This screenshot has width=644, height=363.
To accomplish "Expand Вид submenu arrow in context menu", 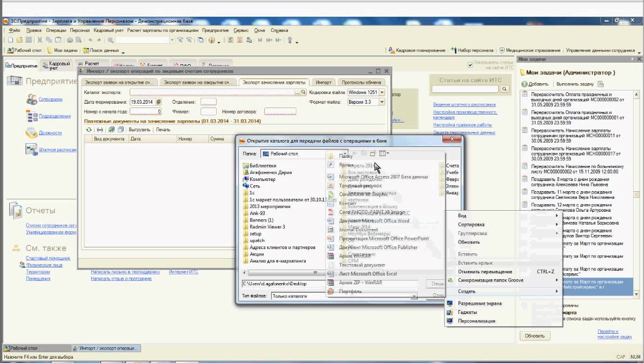I will 557,216.
